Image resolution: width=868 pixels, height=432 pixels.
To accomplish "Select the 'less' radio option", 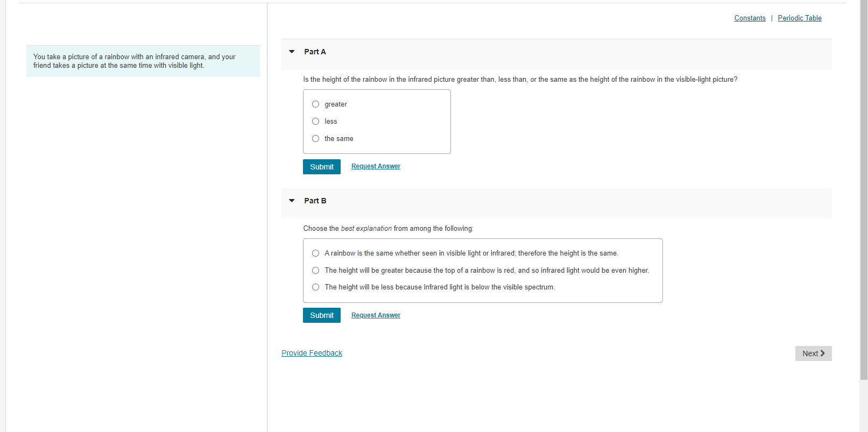I will (316, 122).
